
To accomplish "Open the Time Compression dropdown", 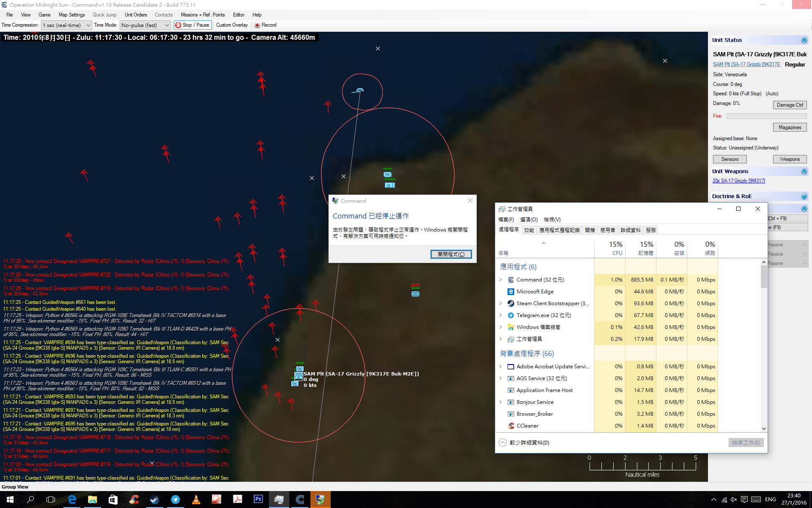I will point(66,25).
